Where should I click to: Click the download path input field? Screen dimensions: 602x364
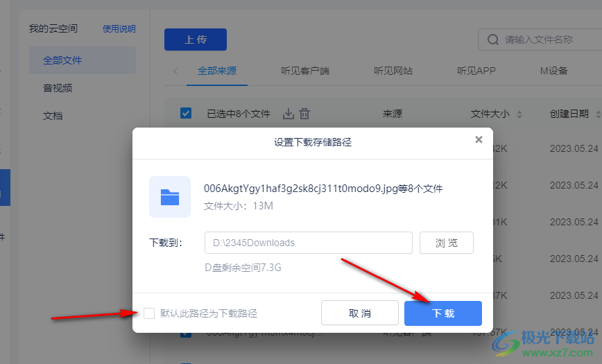click(x=308, y=243)
